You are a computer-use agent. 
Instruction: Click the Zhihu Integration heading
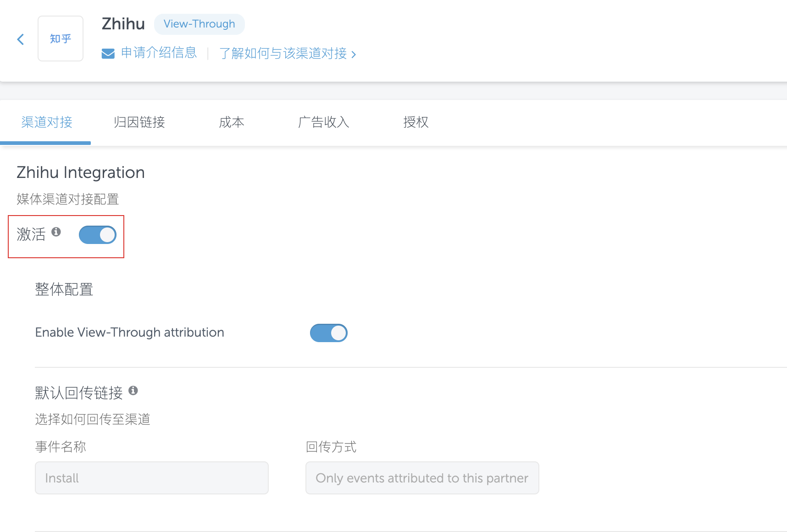click(x=81, y=172)
